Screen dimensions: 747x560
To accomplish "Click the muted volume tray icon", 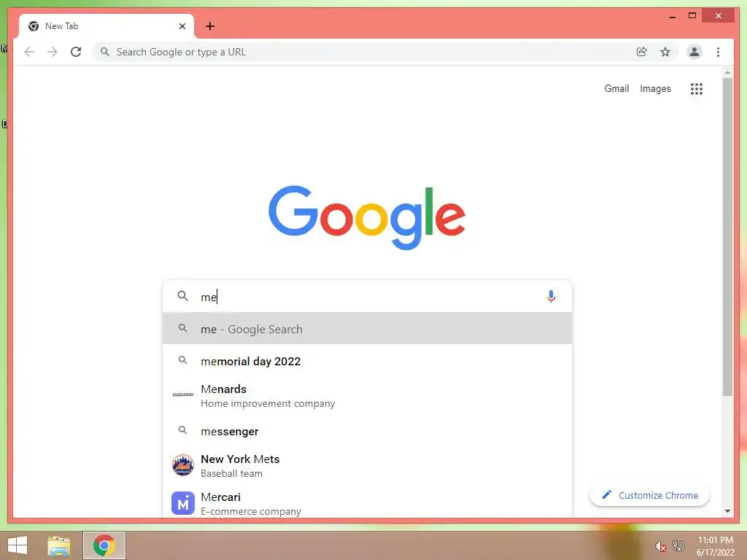I will click(659, 546).
